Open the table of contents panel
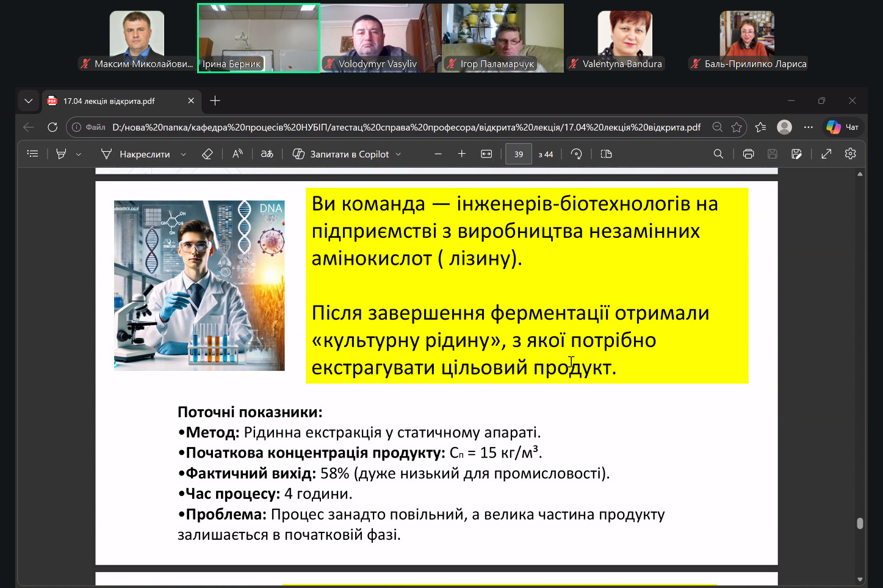Screen dimensions: 883x588 33,154
